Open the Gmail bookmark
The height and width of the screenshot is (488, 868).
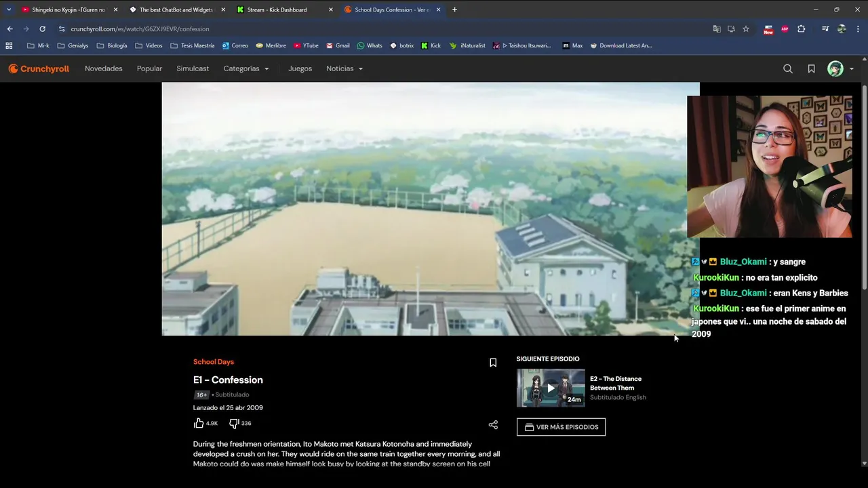(338, 45)
